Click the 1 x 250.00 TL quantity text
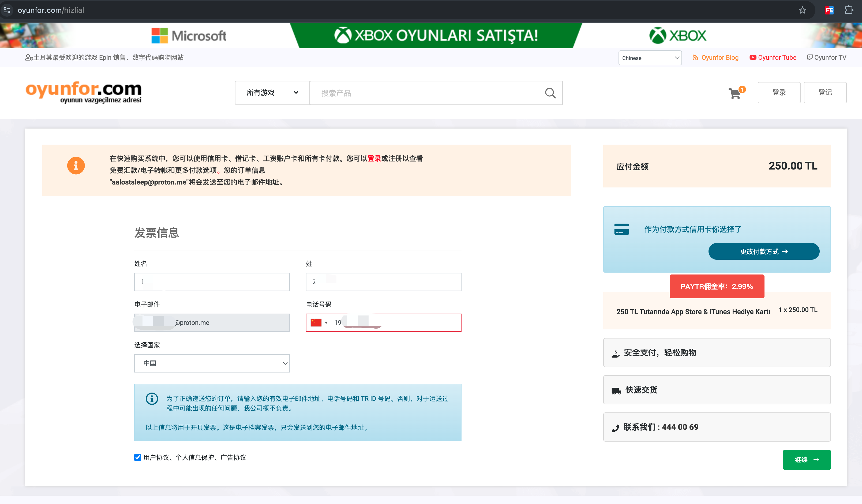862x504 pixels. [798, 310]
